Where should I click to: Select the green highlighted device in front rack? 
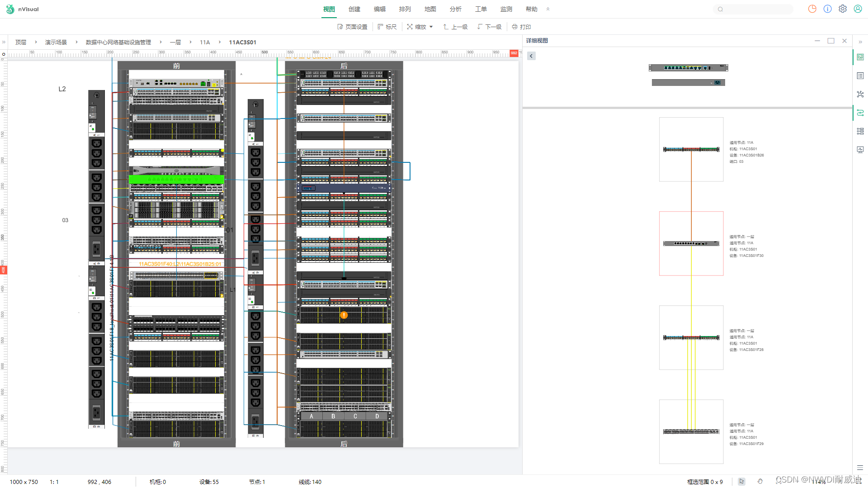point(176,179)
